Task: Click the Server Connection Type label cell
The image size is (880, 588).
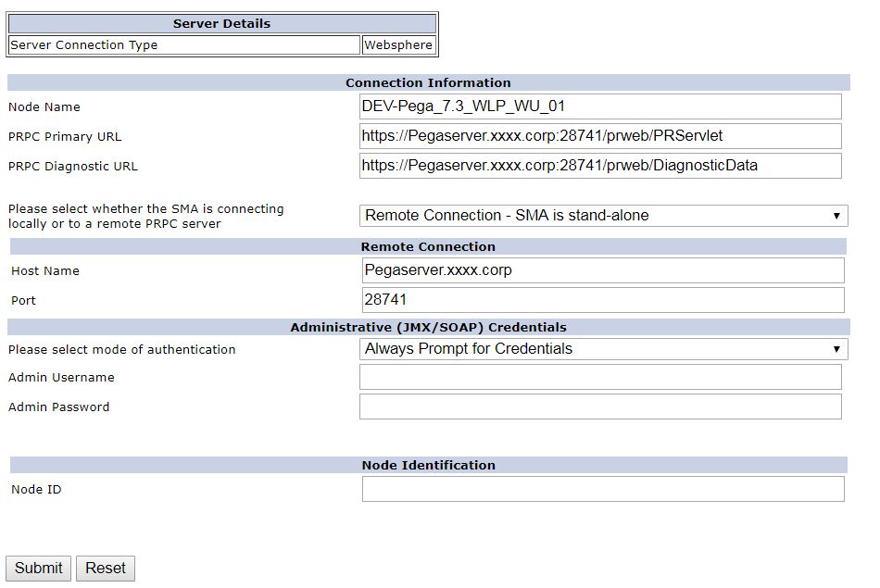Action: pos(184,44)
